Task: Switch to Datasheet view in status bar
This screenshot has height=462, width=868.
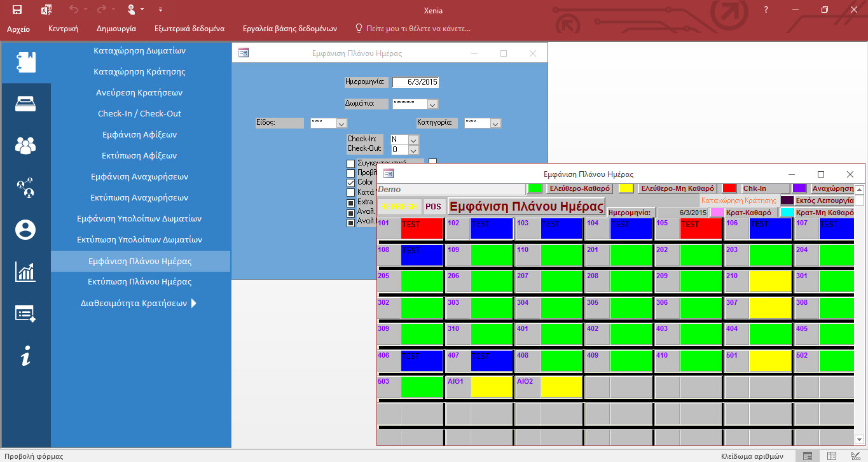Action: (831, 456)
